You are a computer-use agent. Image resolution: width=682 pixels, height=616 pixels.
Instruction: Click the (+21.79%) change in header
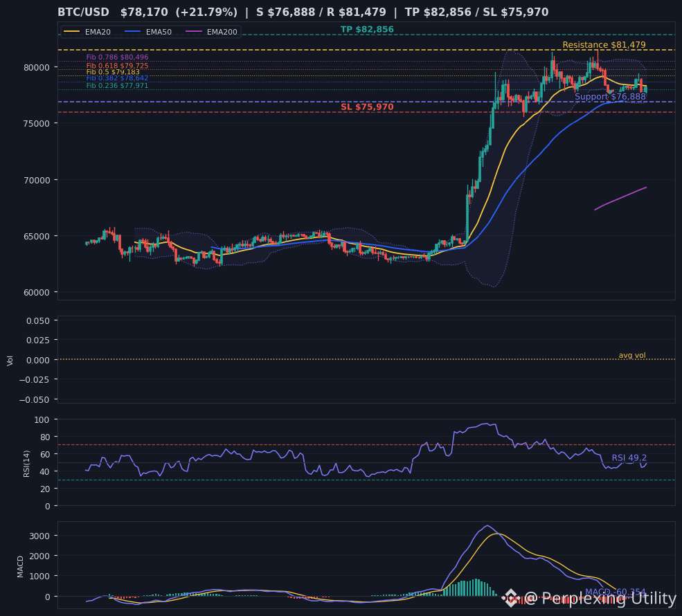click(x=206, y=12)
